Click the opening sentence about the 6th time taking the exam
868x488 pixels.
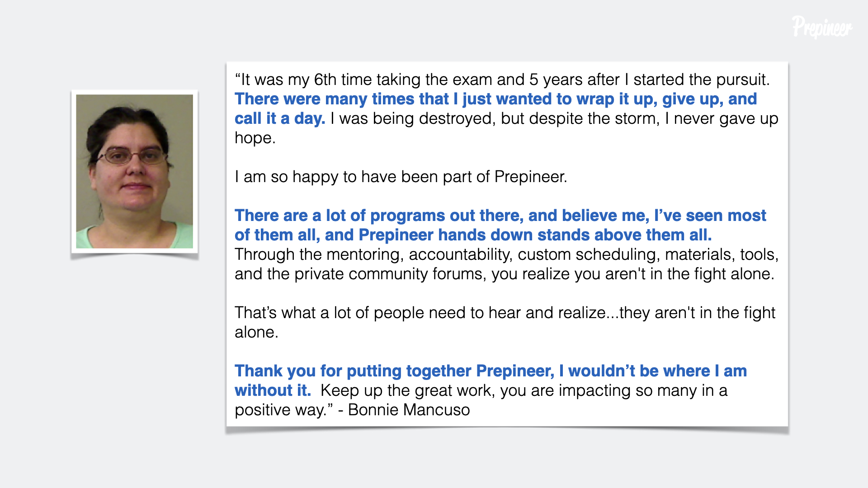[x=502, y=80]
